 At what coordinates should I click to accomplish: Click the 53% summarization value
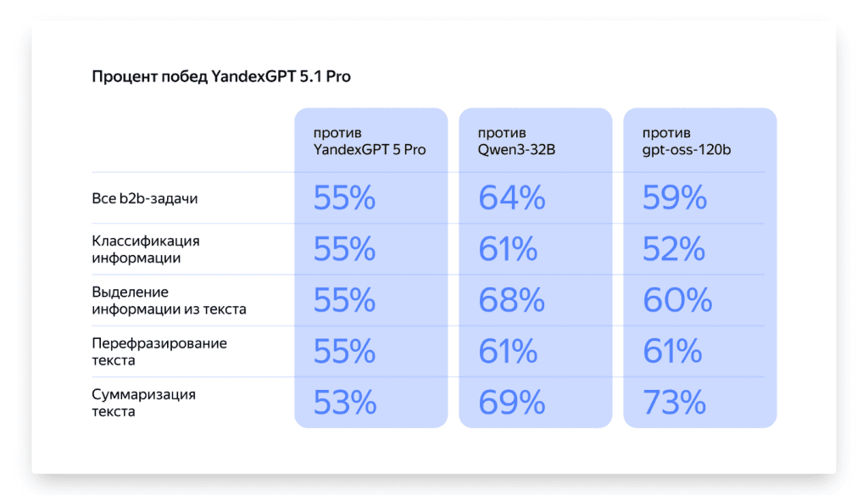(344, 403)
